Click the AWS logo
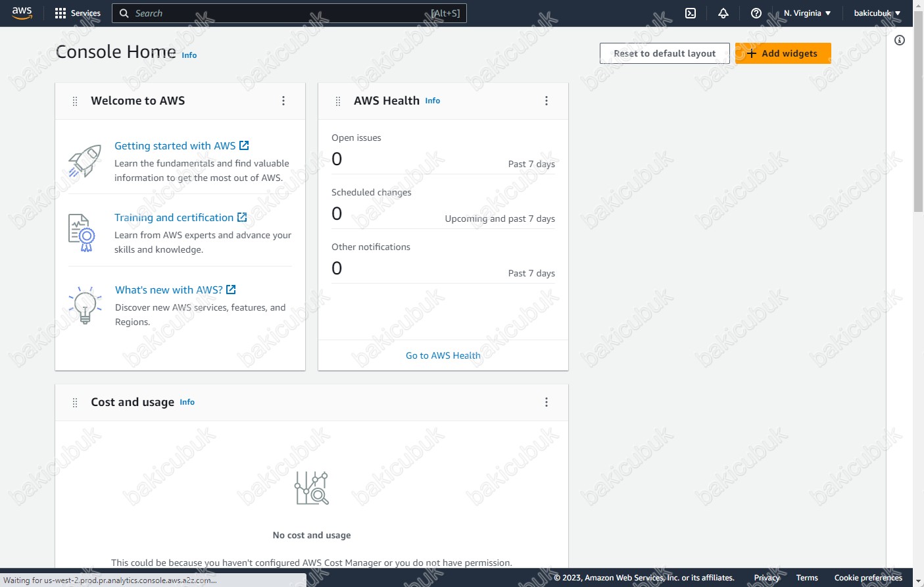The height and width of the screenshot is (587, 924). [22, 13]
